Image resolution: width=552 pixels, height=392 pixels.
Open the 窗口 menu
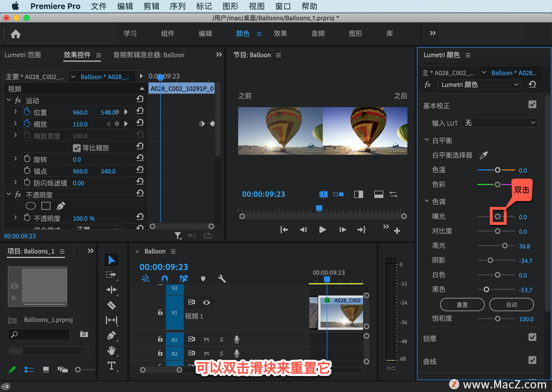(283, 6)
